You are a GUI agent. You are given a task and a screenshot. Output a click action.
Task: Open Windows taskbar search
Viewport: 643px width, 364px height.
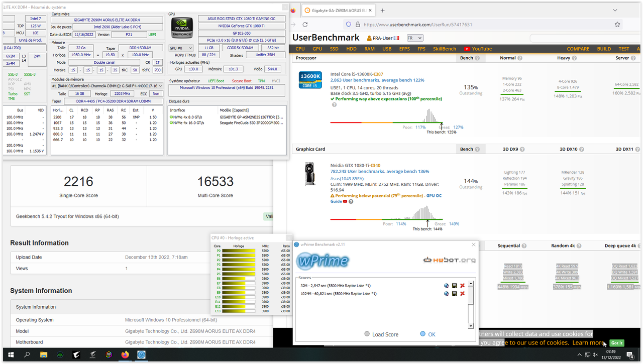[x=27, y=354]
